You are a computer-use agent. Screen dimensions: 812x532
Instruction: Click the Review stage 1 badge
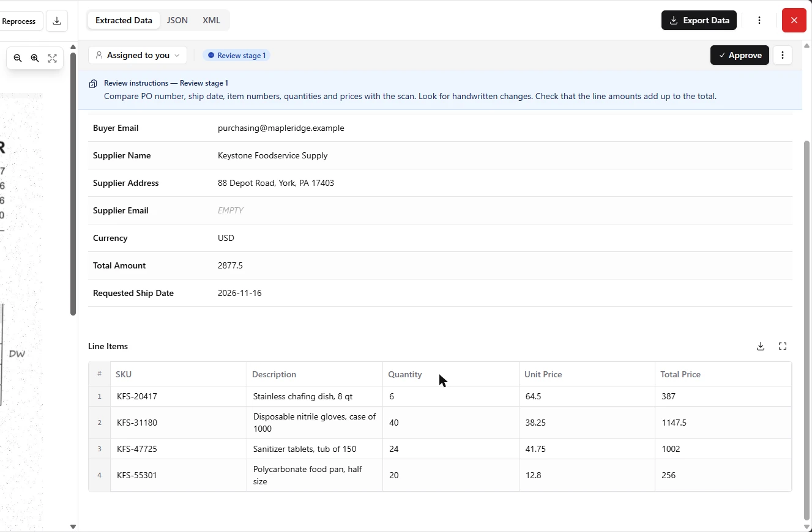[237, 55]
